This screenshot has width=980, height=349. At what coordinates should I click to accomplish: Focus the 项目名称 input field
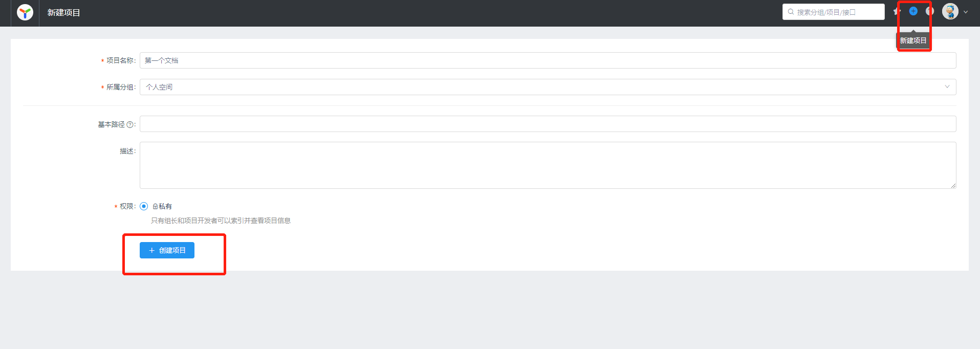[548, 60]
